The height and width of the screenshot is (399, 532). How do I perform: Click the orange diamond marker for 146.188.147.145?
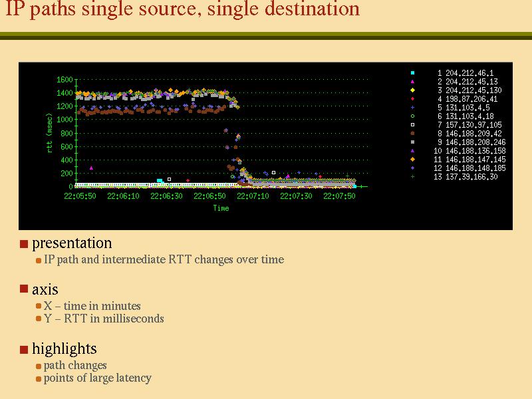pos(413,159)
